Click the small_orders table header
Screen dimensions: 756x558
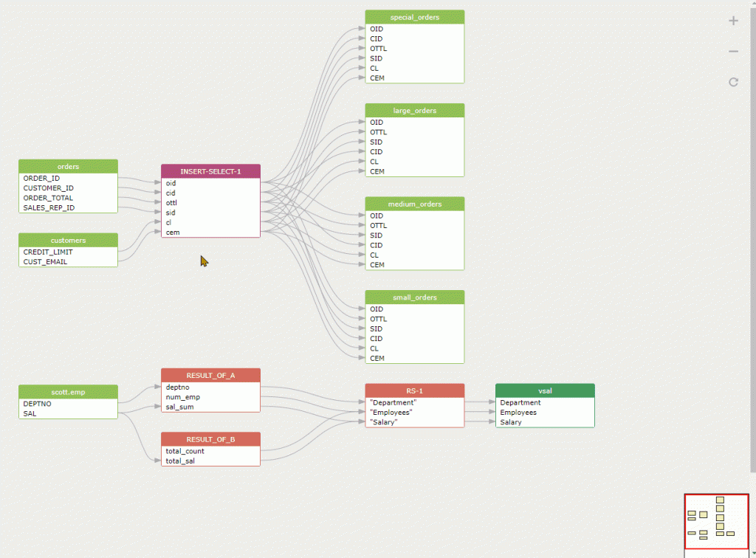click(x=414, y=297)
